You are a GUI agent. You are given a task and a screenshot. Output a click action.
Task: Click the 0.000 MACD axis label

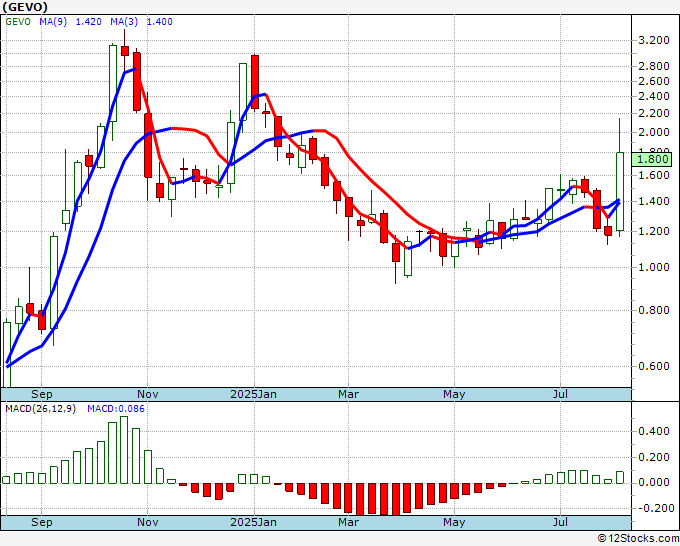pyautogui.click(x=654, y=482)
